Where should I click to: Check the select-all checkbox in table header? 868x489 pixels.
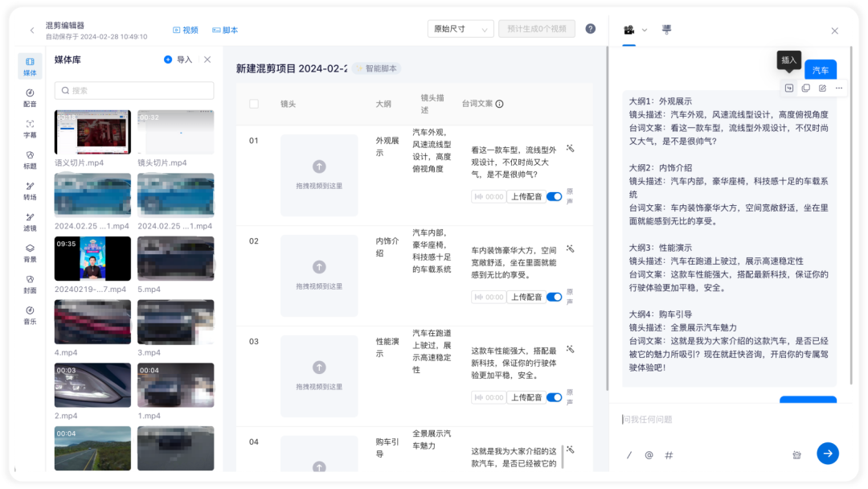(253, 104)
